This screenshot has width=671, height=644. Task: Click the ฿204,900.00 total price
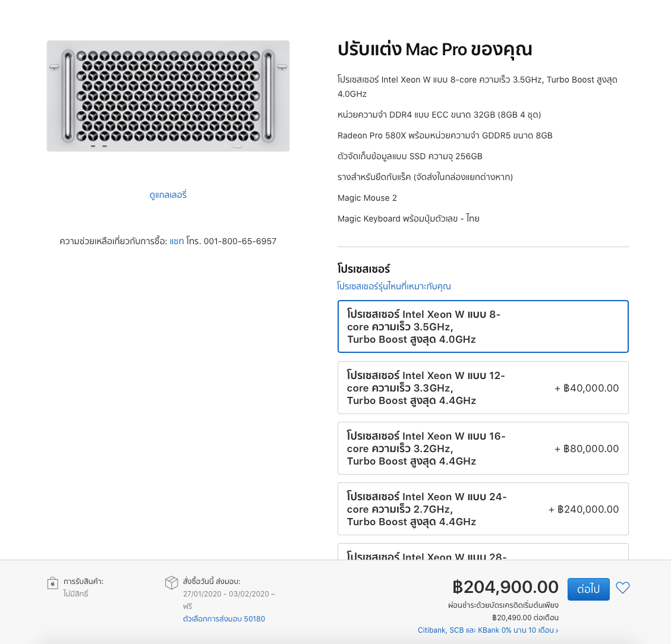[505, 587]
